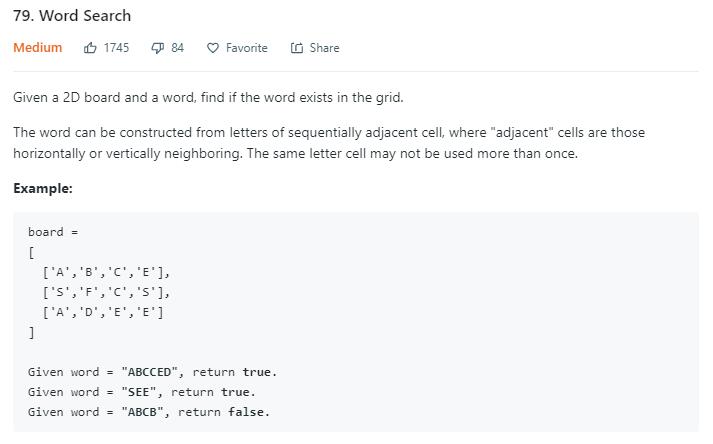
Task: Click the sentence starting Given a 2D board
Action: click(x=208, y=97)
